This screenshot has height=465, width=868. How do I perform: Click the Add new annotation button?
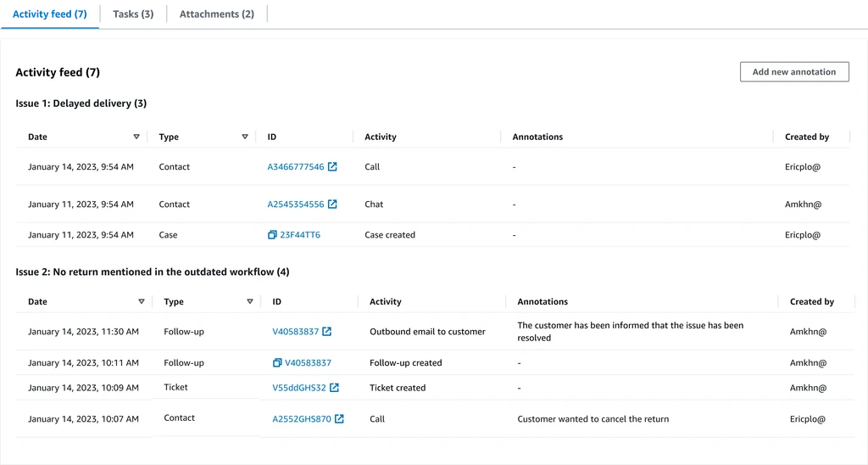pos(793,72)
